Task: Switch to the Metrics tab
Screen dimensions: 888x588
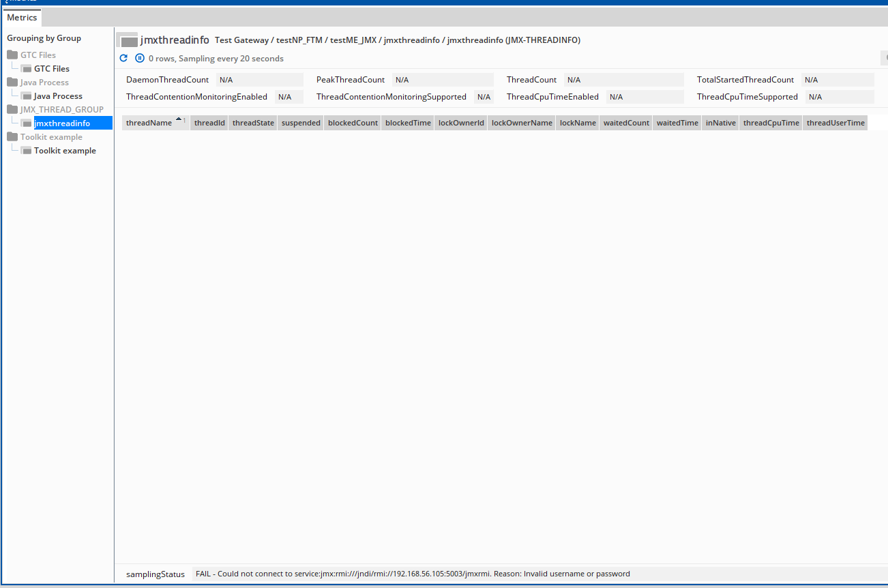Action: (x=22, y=18)
